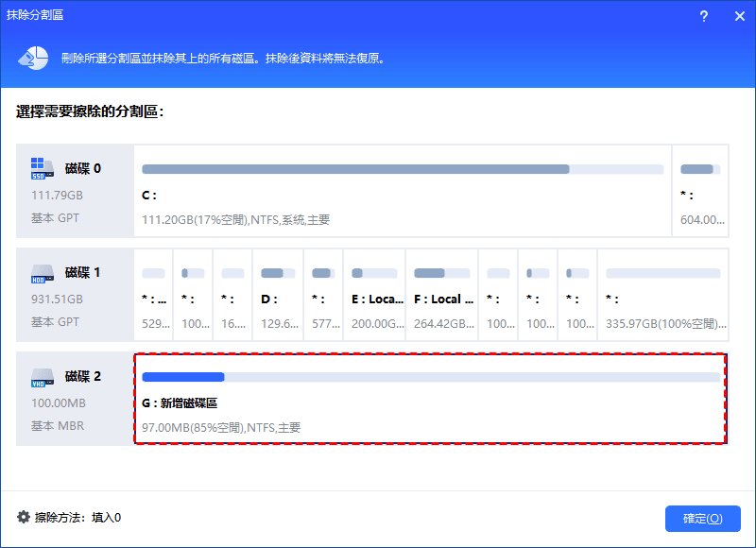Screen dimensions: 756x548
Task: Click the C: partition usage bar
Action: (x=403, y=169)
